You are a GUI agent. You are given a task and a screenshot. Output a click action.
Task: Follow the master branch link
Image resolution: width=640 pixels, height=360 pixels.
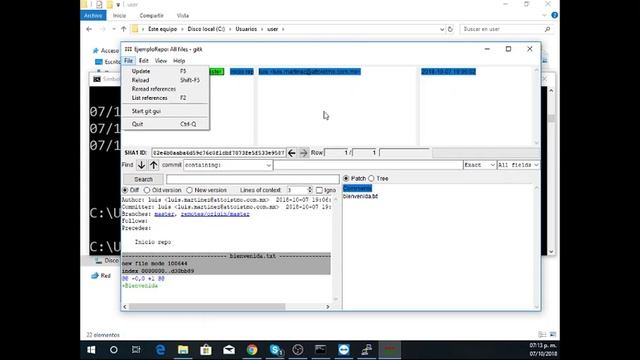[164, 214]
